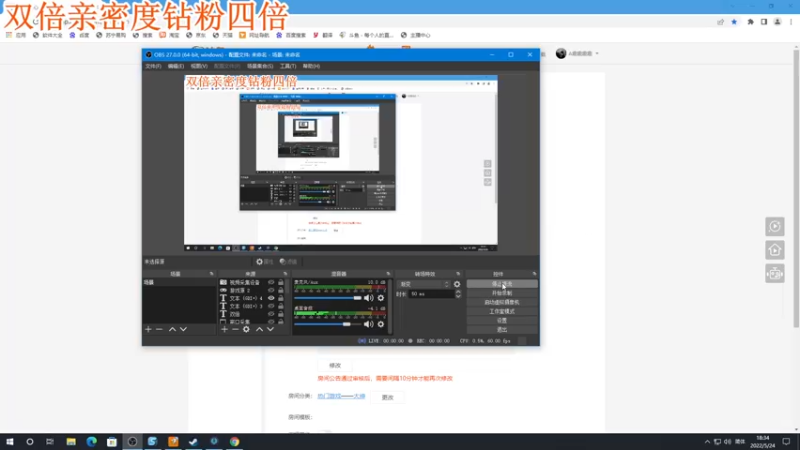Toggle lock on 窗口采集 source
This screenshot has width=800, height=450.
click(x=281, y=322)
